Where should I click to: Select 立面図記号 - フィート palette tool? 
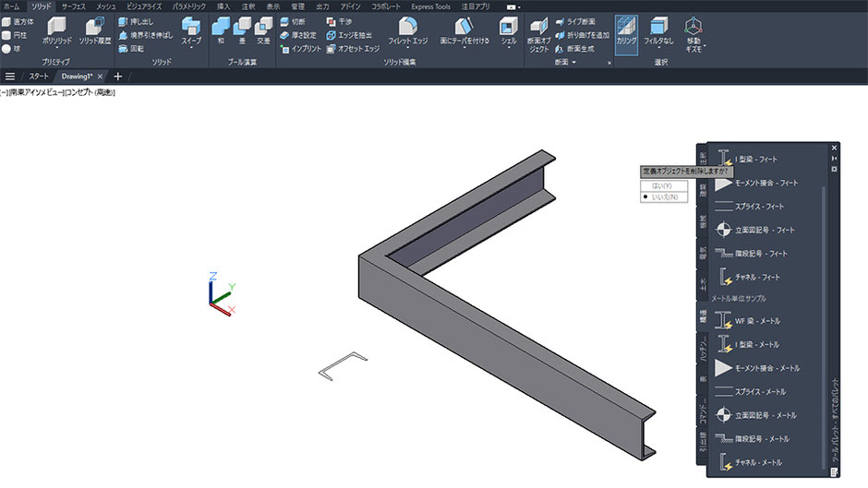click(x=754, y=230)
